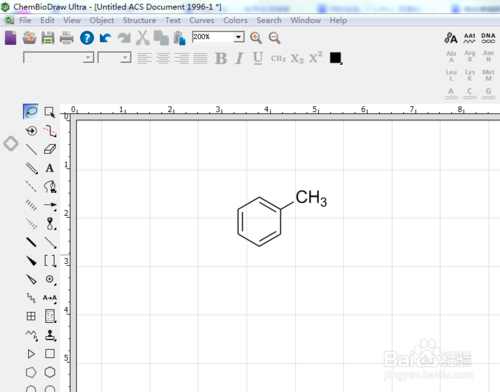The image size is (500, 392).
Task: Click the DNA sequence tool button
Action: click(488, 38)
